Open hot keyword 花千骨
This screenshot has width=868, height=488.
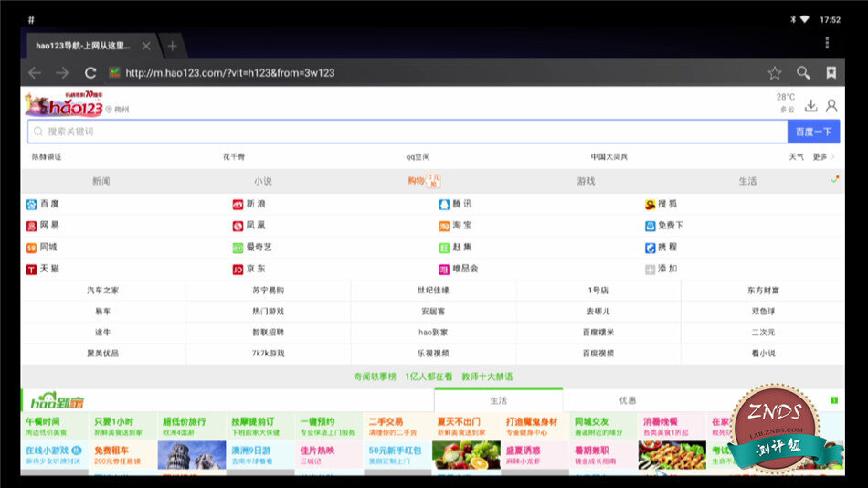coord(234,157)
